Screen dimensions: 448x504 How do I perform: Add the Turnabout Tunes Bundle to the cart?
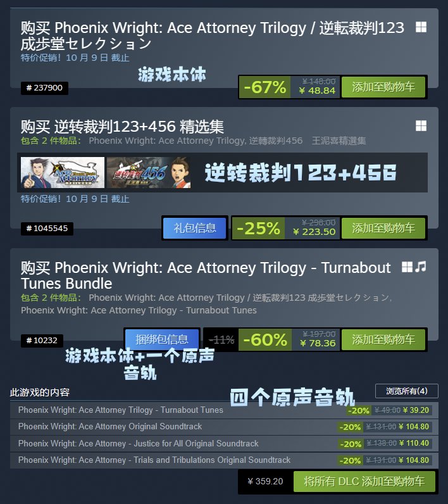pos(383,339)
